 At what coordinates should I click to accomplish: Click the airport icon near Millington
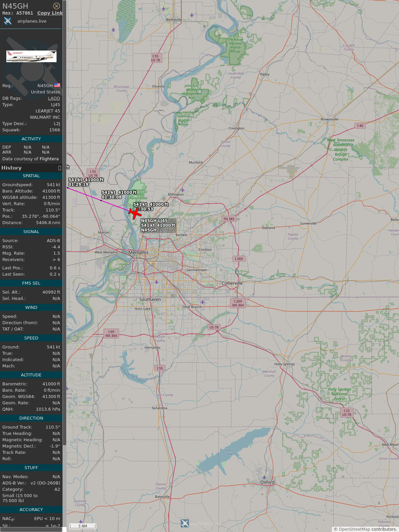point(182,190)
